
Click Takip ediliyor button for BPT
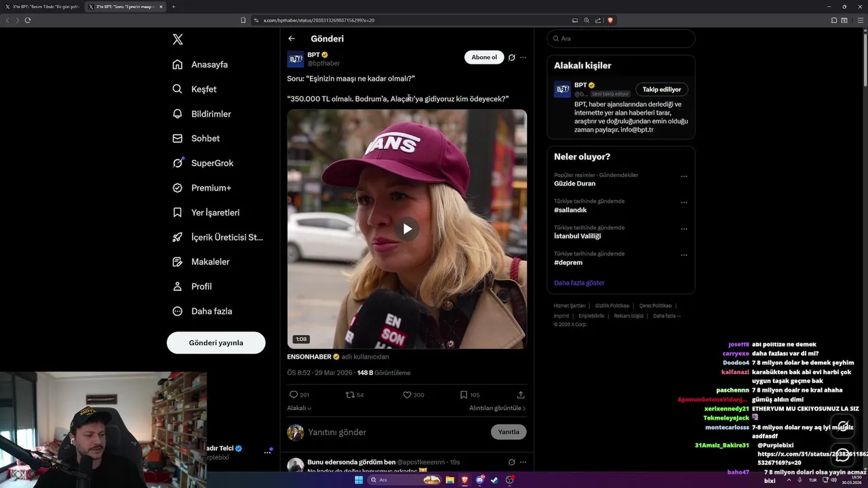(x=662, y=89)
